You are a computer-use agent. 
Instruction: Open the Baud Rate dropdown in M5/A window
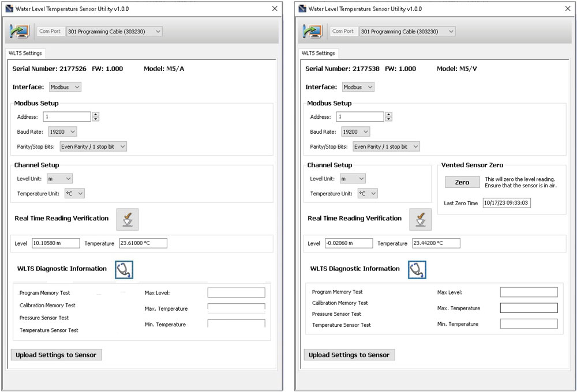(62, 132)
